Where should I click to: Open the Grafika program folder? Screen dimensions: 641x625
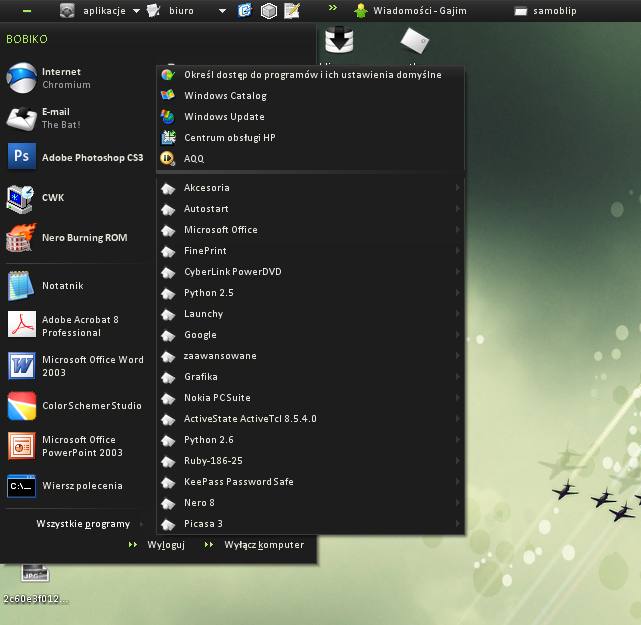(311, 377)
